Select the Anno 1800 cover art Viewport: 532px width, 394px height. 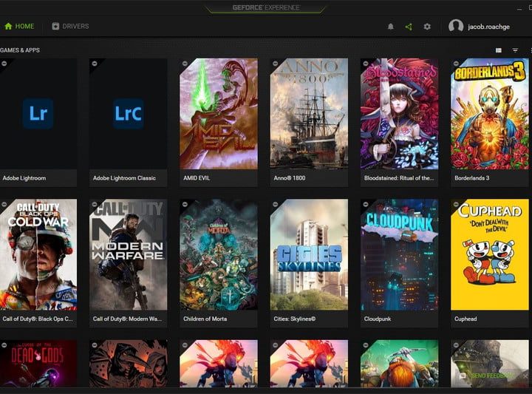309,114
